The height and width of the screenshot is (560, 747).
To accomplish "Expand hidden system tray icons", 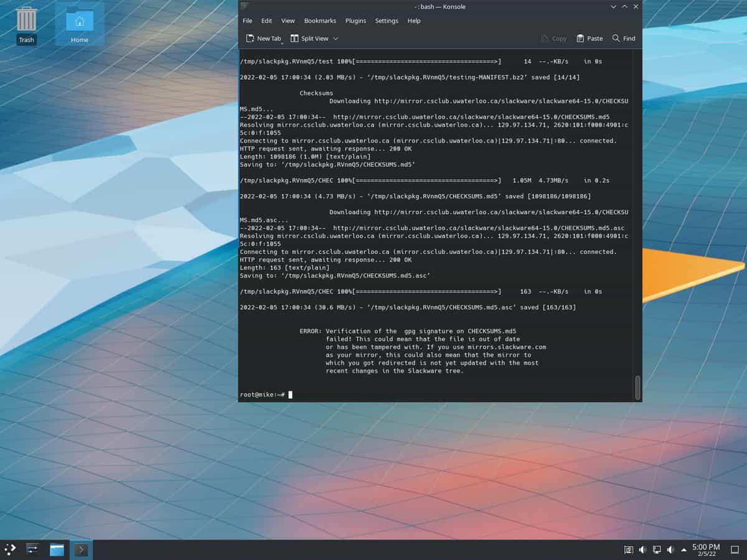I will (684, 549).
